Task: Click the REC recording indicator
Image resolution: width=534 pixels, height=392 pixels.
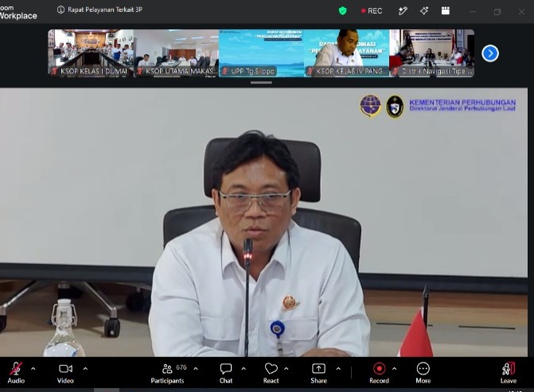Action: pos(372,11)
